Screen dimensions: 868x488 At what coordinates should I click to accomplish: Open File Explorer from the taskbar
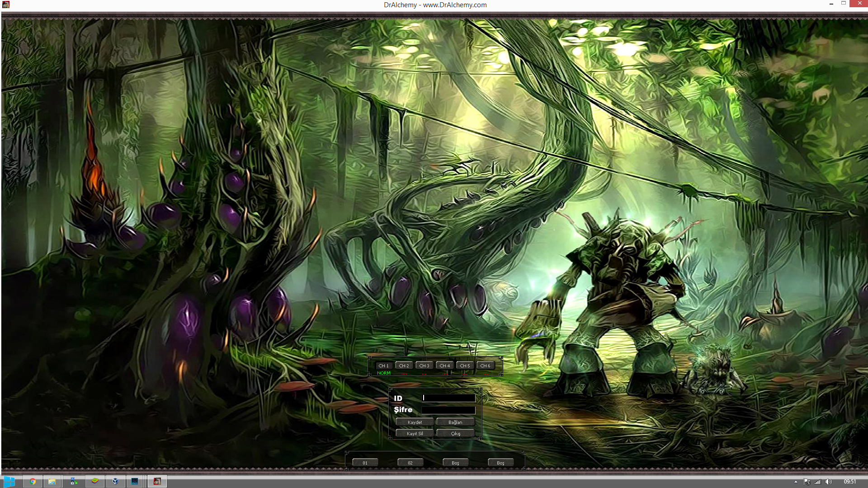pyautogui.click(x=52, y=482)
